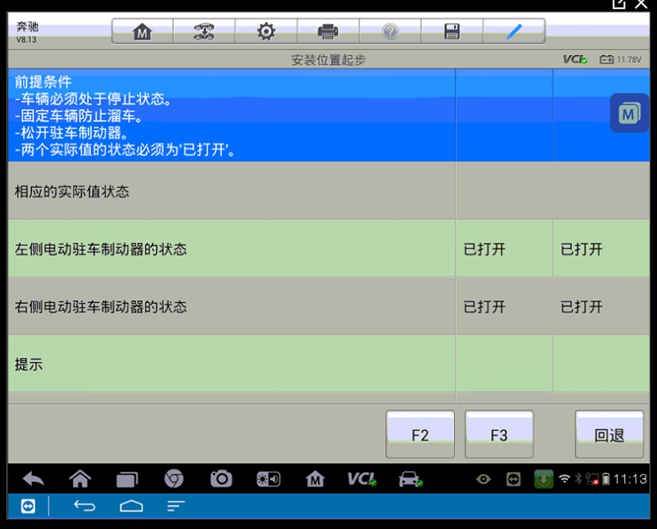Select the 前提条件 prerequisites row

pyautogui.click(x=328, y=115)
